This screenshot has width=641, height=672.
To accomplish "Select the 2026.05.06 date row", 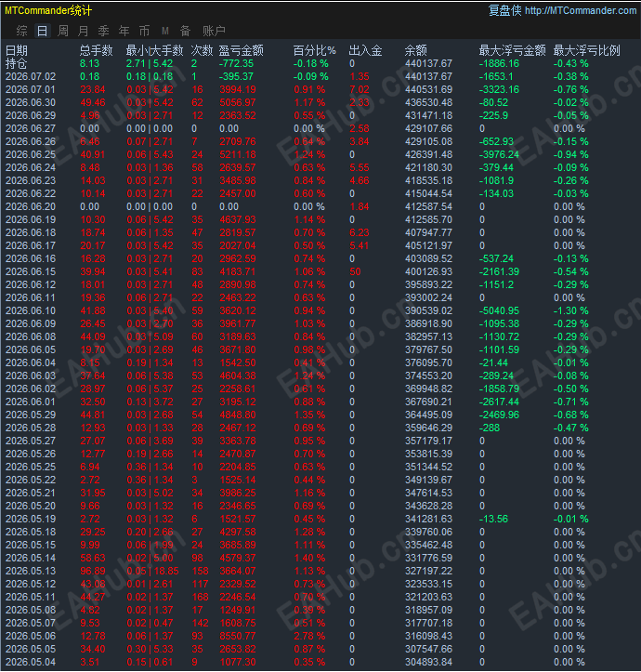I will [31, 636].
